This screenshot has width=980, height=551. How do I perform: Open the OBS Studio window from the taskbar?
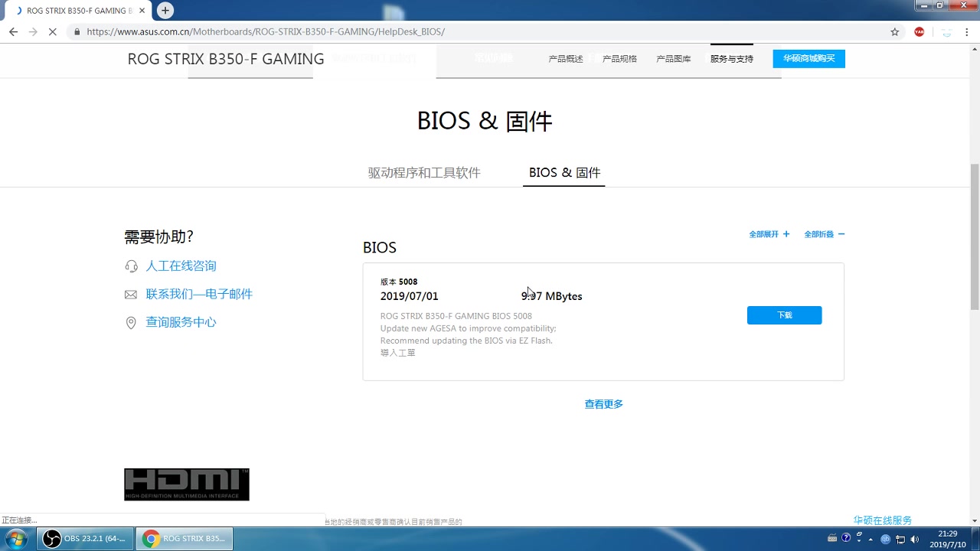click(84, 538)
